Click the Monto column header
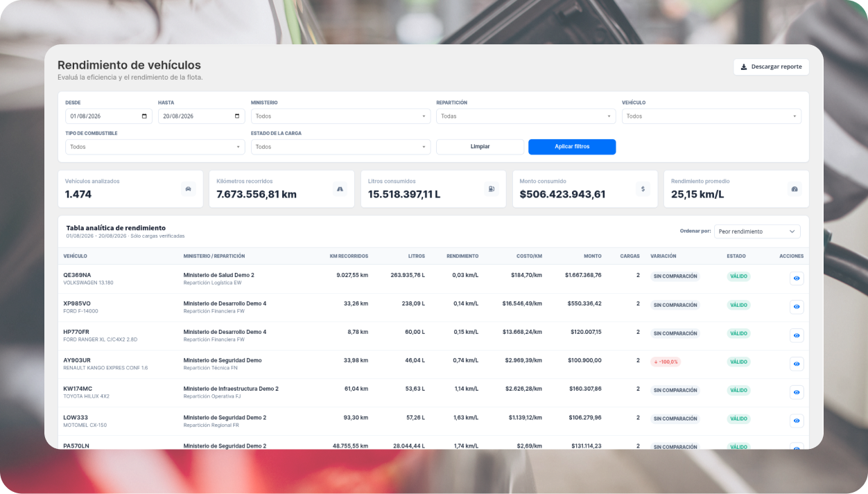Screen dimensions: 868x494 [x=593, y=256]
